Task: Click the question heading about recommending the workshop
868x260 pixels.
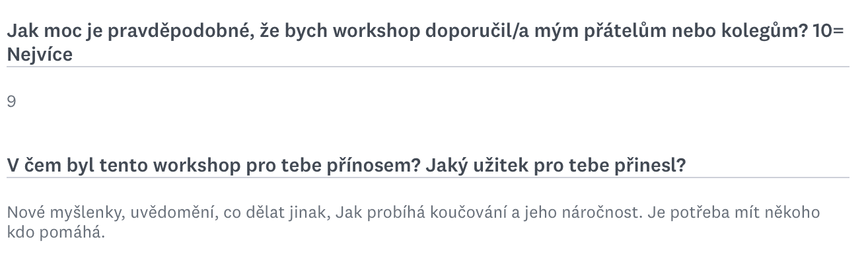Action: [425, 43]
